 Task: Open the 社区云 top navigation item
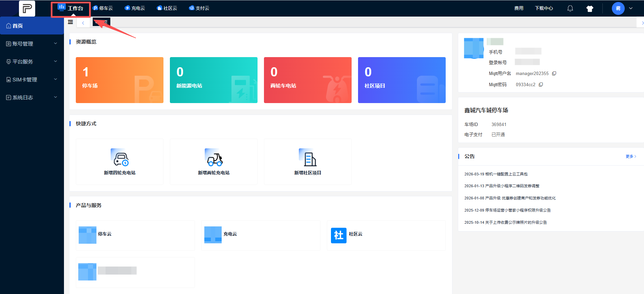pyautogui.click(x=167, y=8)
